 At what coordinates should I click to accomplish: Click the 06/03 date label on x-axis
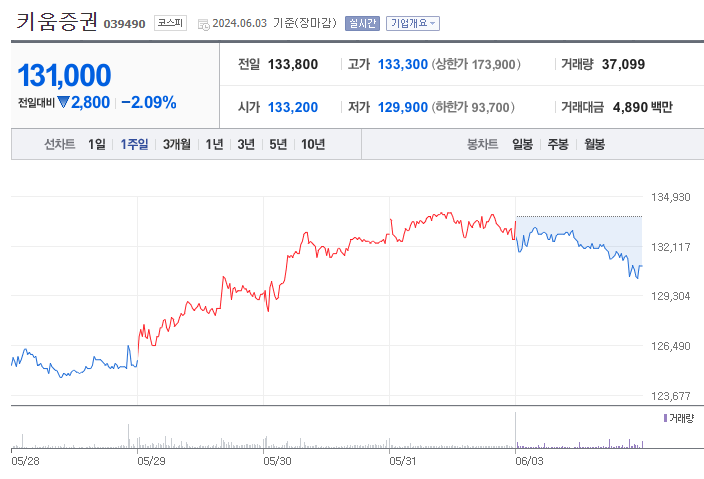pyautogui.click(x=529, y=461)
